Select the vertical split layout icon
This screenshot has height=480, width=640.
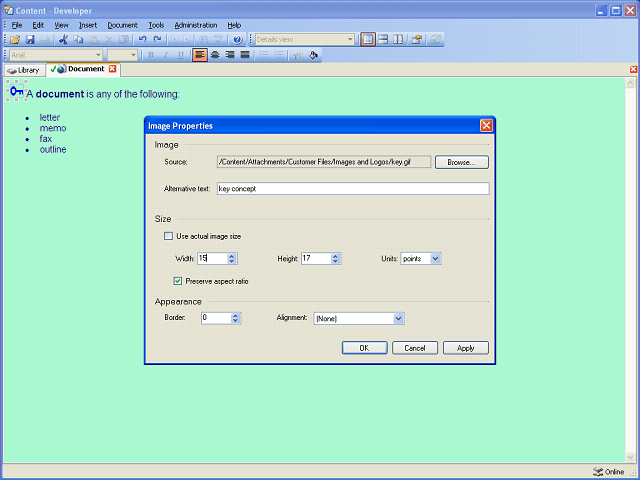pyautogui.click(x=398, y=40)
